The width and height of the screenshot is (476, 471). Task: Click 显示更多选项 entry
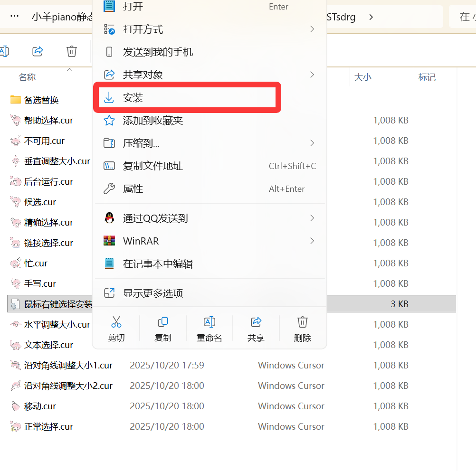click(x=152, y=293)
